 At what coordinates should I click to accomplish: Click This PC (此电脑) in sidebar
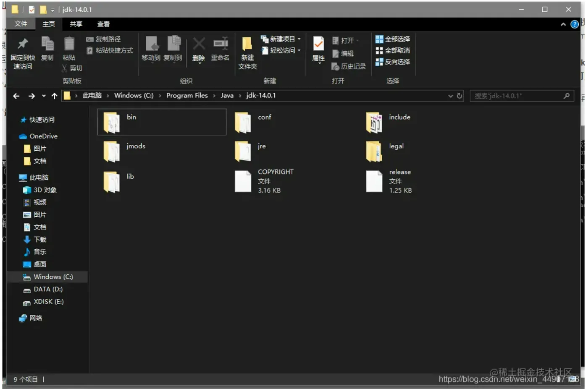(x=34, y=178)
